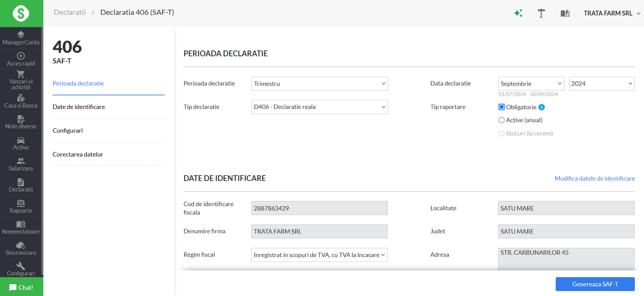Open the book documentation icon in header
The height and width of the screenshot is (296, 644).
[565, 13]
